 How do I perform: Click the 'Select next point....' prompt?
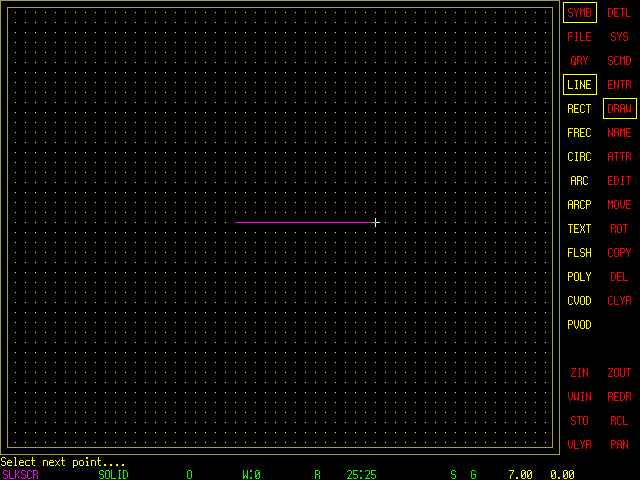62,462
